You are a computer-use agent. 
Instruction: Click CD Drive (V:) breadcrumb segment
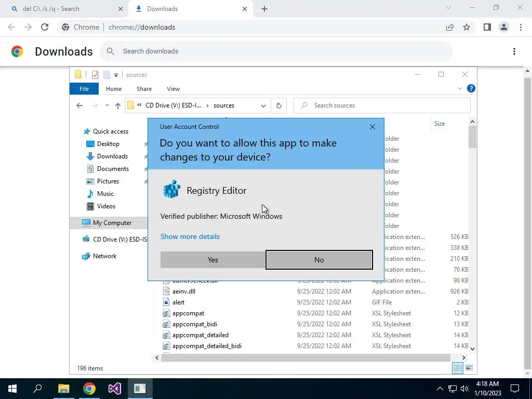tap(173, 105)
